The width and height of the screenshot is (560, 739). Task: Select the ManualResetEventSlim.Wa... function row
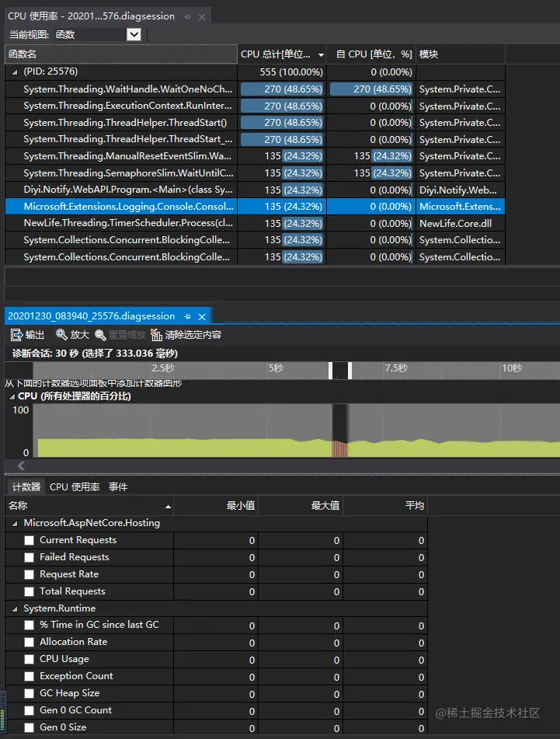255,156
